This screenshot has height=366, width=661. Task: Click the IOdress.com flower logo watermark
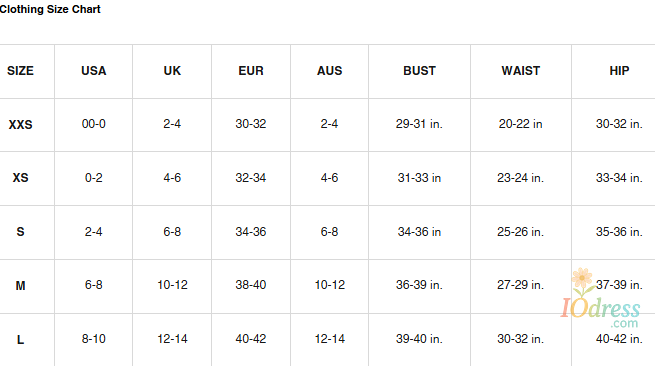click(600, 298)
